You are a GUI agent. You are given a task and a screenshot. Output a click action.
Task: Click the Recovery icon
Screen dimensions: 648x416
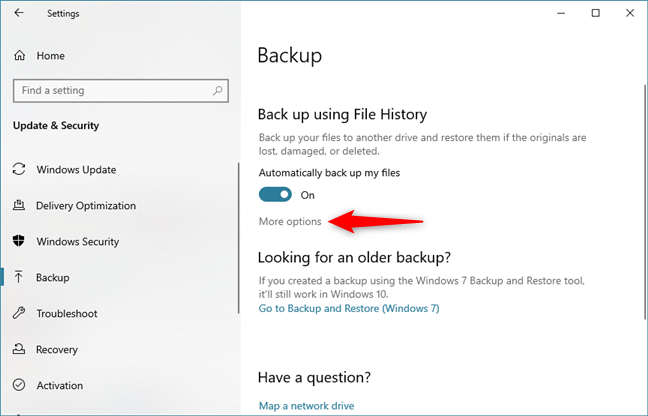[19, 349]
